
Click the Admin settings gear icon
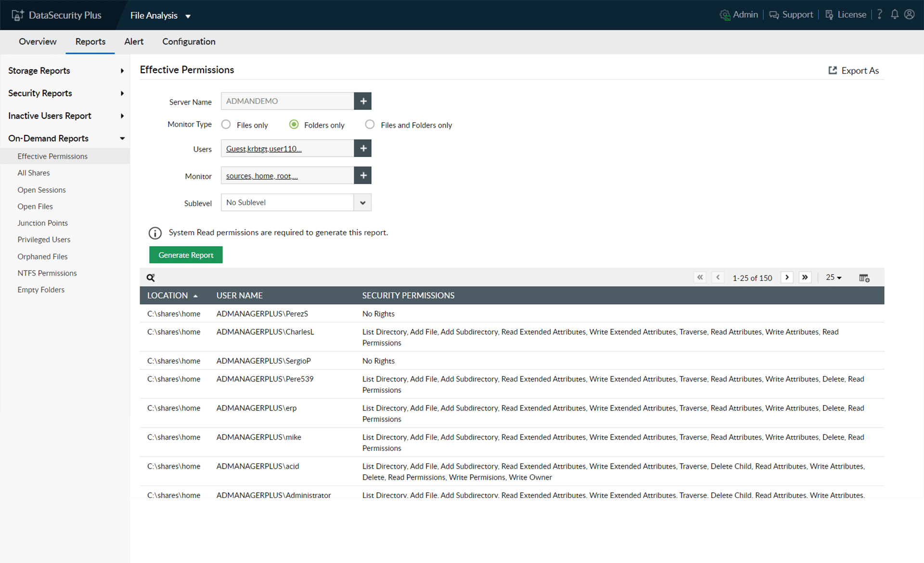coord(725,14)
